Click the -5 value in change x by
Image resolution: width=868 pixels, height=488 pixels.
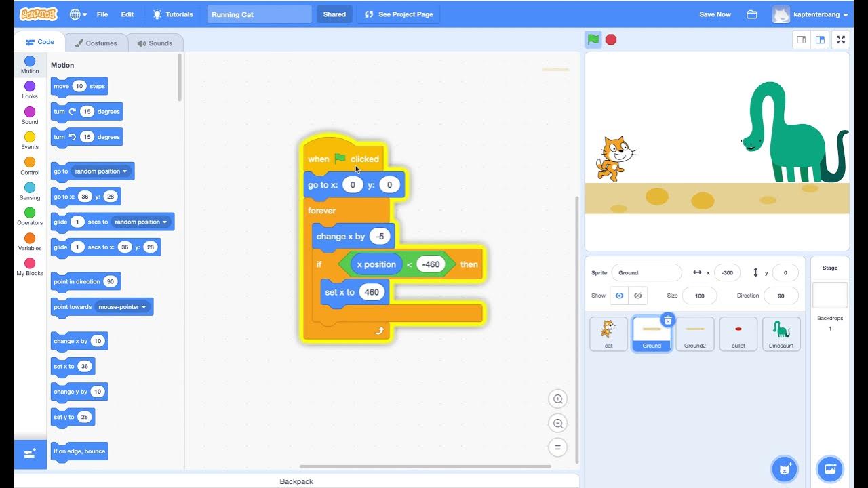380,237
